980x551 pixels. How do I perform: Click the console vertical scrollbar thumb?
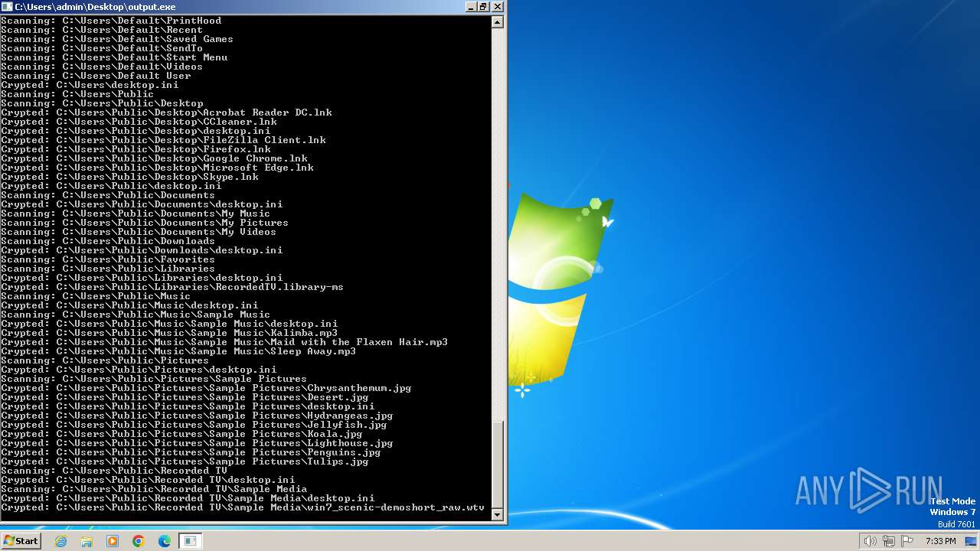coord(498,464)
